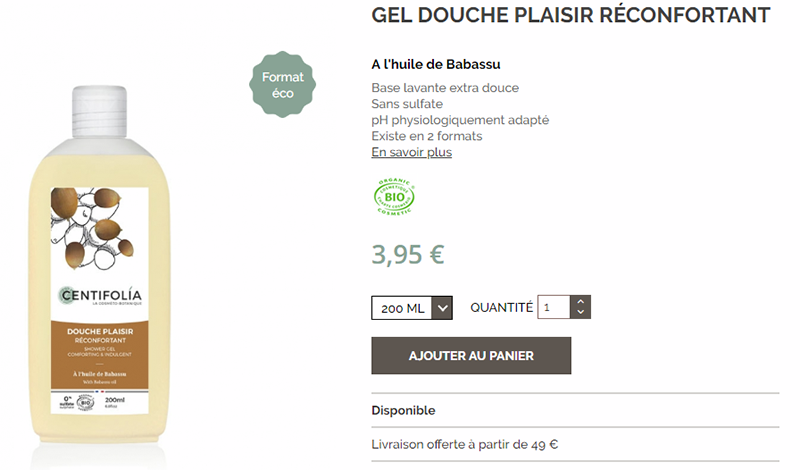This screenshot has width=800, height=470.
Task: Click the Disponible availability row
Action: point(575,410)
